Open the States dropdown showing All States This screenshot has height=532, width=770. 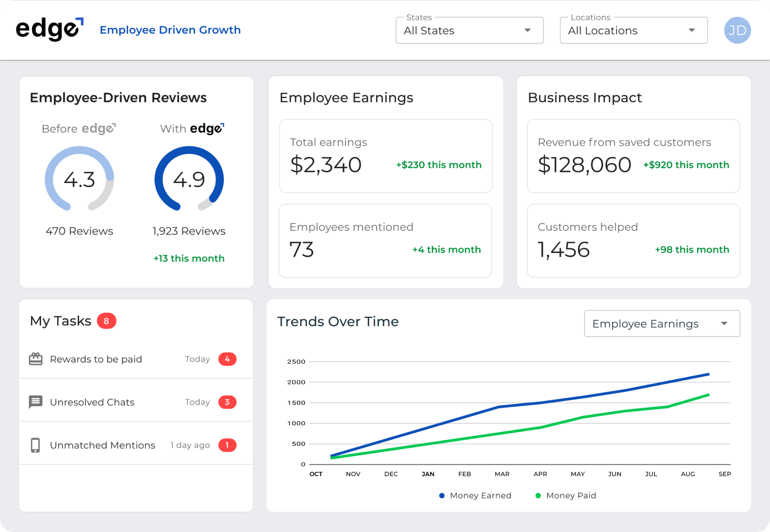(469, 30)
